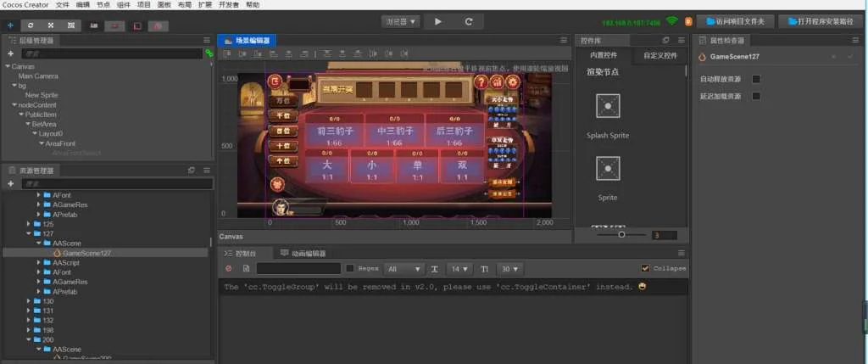The width and height of the screenshot is (868, 364).
Task: Click the green link icon in hierarchy panel
Action: [x=209, y=53]
